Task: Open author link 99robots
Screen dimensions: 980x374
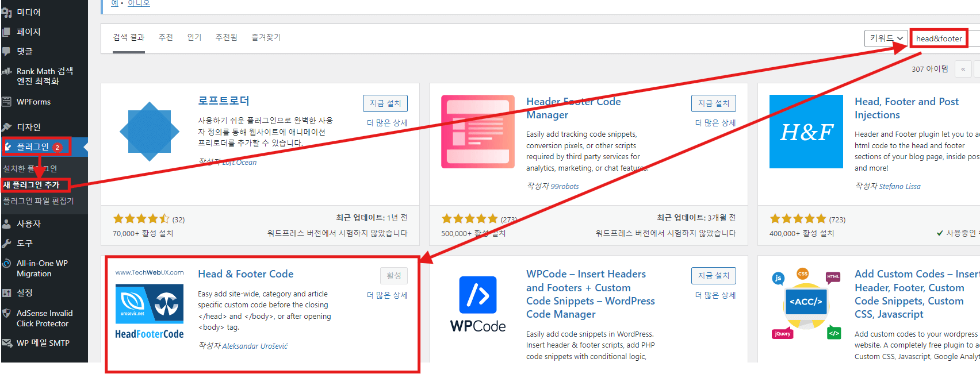Action: click(565, 186)
